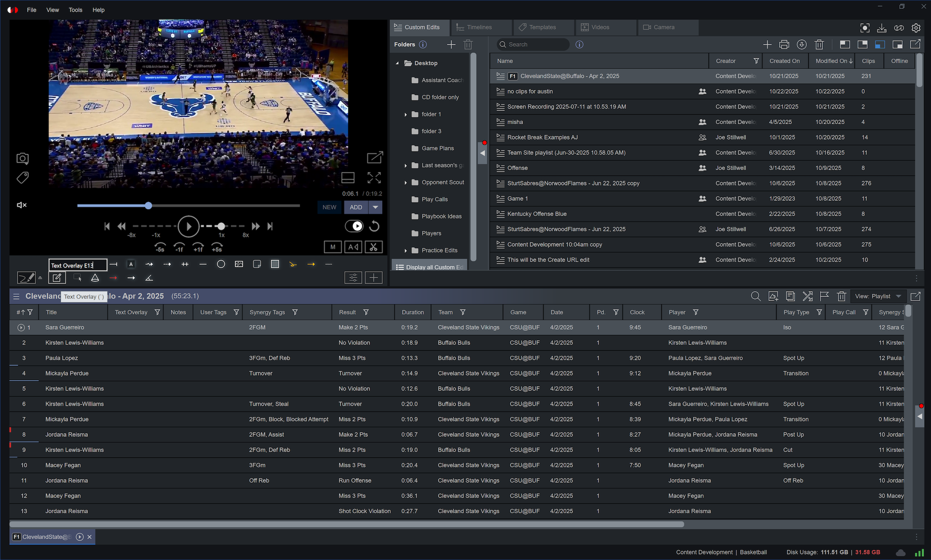
Task: Open the Tools menu
Action: click(75, 10)
